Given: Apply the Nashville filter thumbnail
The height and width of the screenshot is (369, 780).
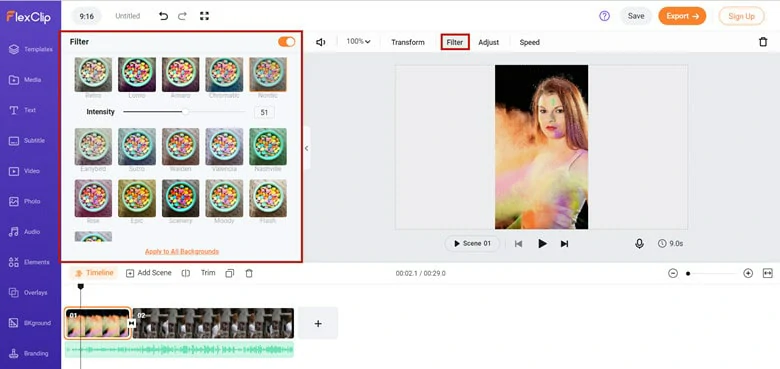Looking at the screenshot, I should (268, 147).
